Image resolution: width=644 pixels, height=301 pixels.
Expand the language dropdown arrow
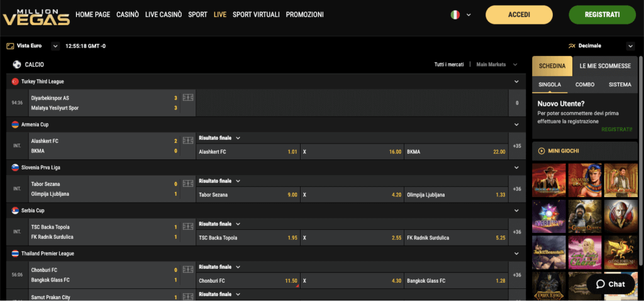(x=469, y=15)
